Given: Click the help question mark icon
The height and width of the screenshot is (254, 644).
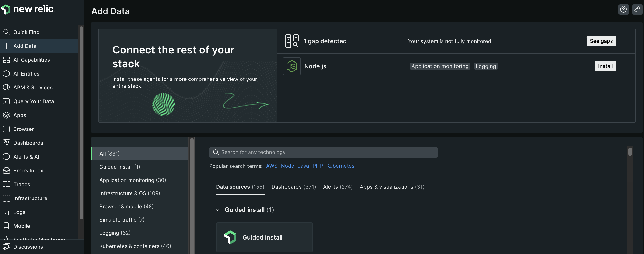Looking at the screenshot, I should tap(623, 10).
